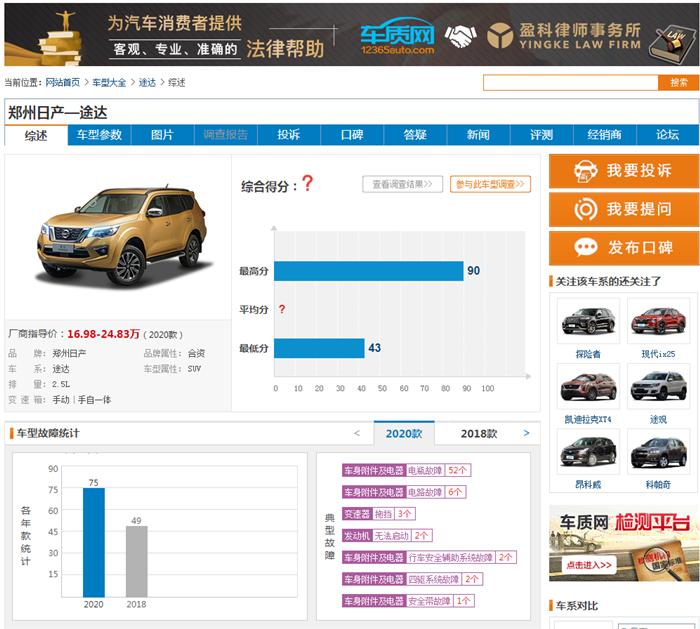Click the 昂科威 text link
The height and width of the screenshot is (629, 700).
point(588,485)
